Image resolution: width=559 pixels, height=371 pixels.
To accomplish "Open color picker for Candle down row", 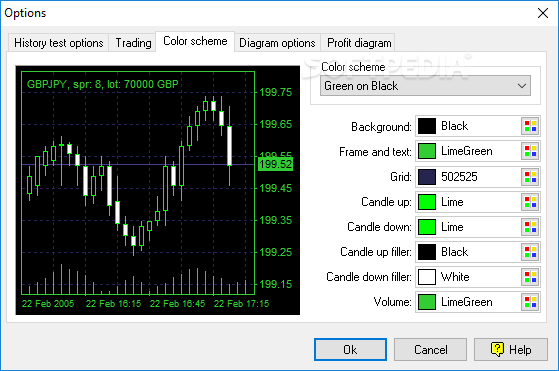I will pyautogui.click(x=530, y=227).
